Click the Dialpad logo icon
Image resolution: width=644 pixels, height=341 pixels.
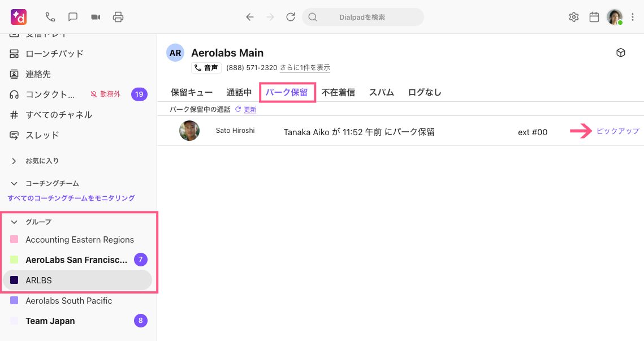pos(19,17)
